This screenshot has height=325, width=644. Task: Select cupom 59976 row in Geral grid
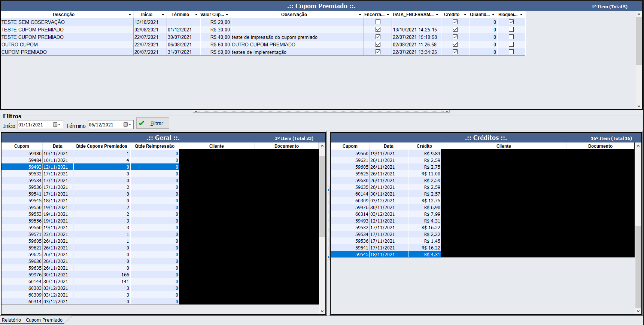35,275
